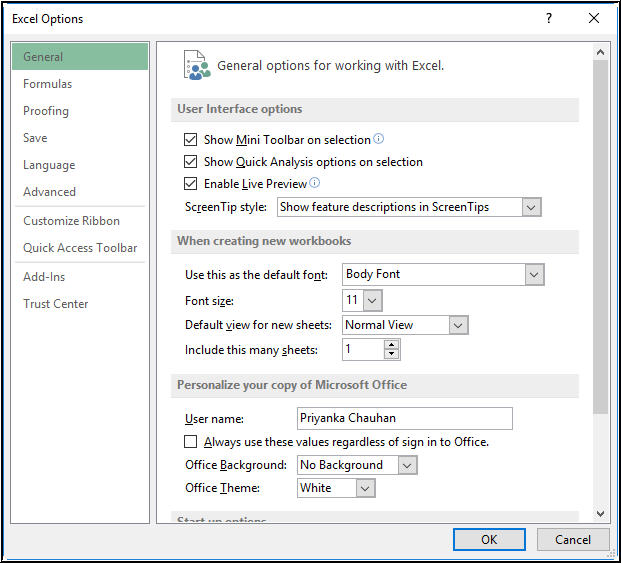The width and height of the screenshot is (621, 563).
Task: Disable Enable Live Preview checkbox
Action: click(x=190, y=184)
